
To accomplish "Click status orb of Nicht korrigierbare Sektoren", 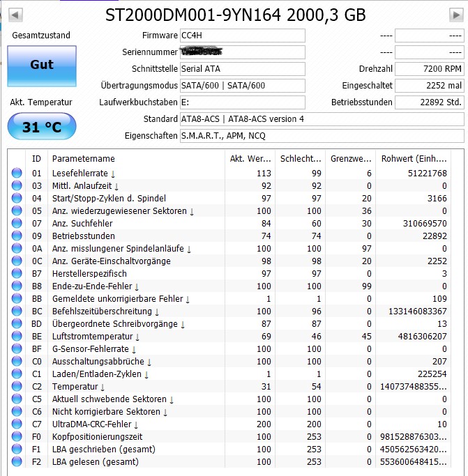I will 17,411.
